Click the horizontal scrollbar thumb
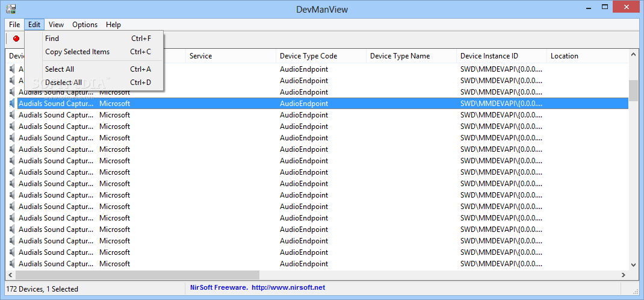This screenshot has height=300, width=644. click(138, 275)
